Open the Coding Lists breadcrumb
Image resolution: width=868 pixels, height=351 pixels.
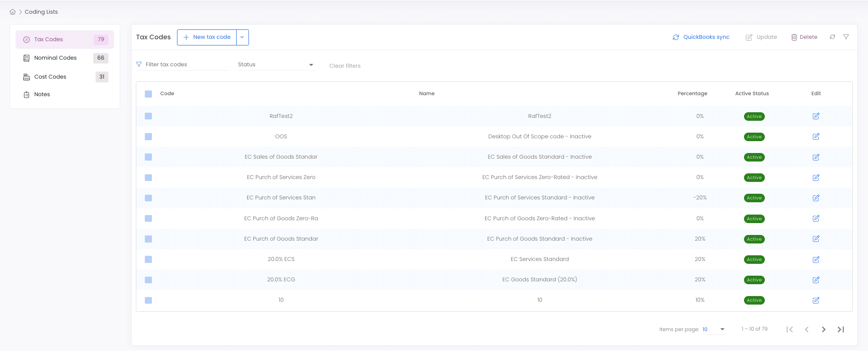click(41, 12)
